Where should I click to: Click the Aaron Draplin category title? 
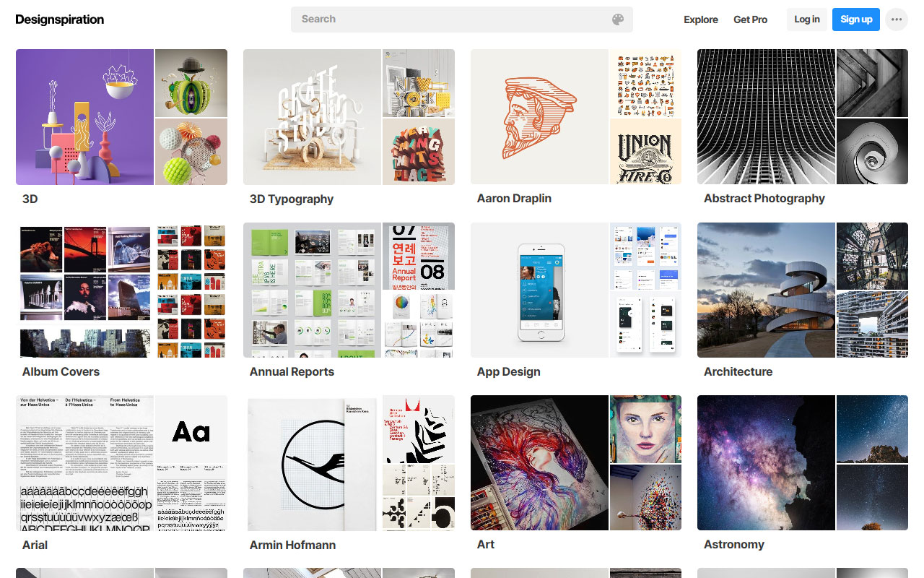coord(514,199)
